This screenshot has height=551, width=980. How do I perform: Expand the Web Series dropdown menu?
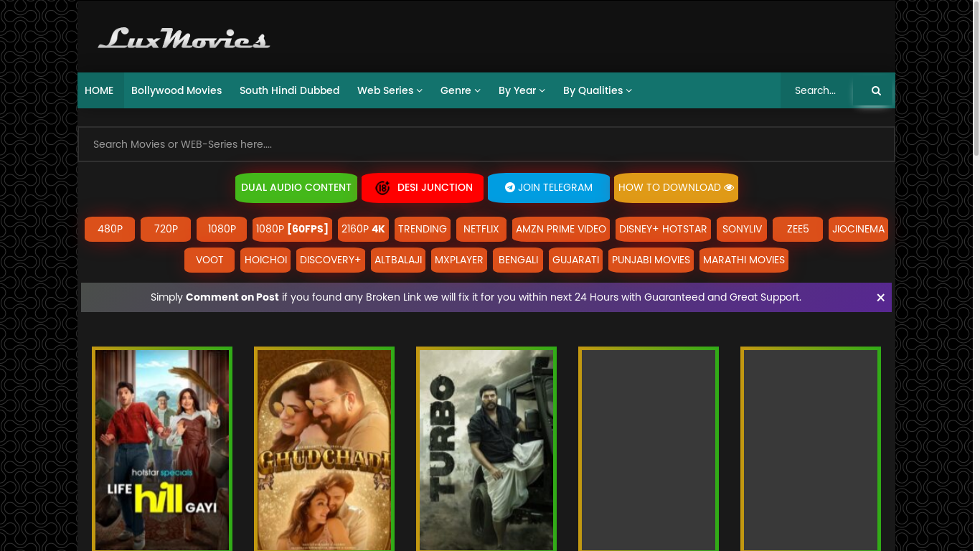click(390, 90)
